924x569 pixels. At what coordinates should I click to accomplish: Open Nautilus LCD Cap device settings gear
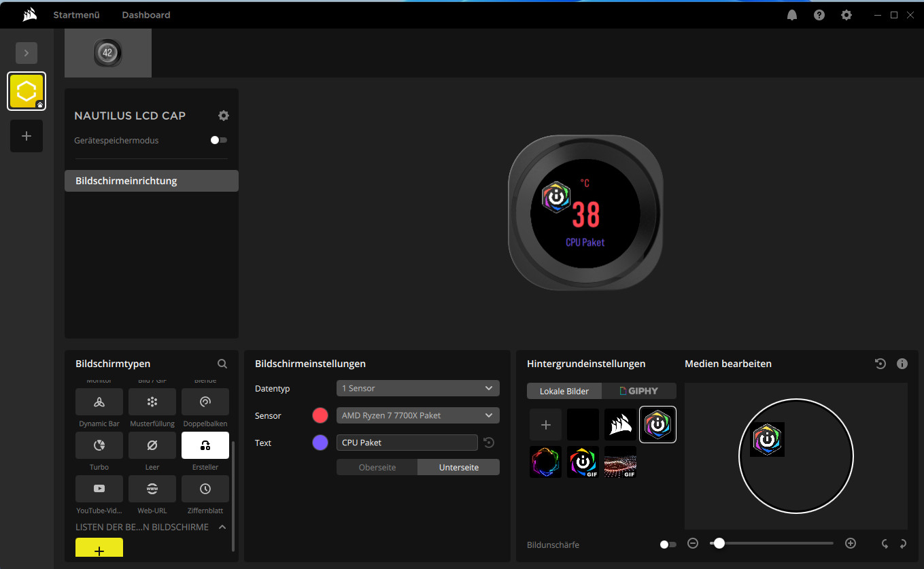coord(224,116)
